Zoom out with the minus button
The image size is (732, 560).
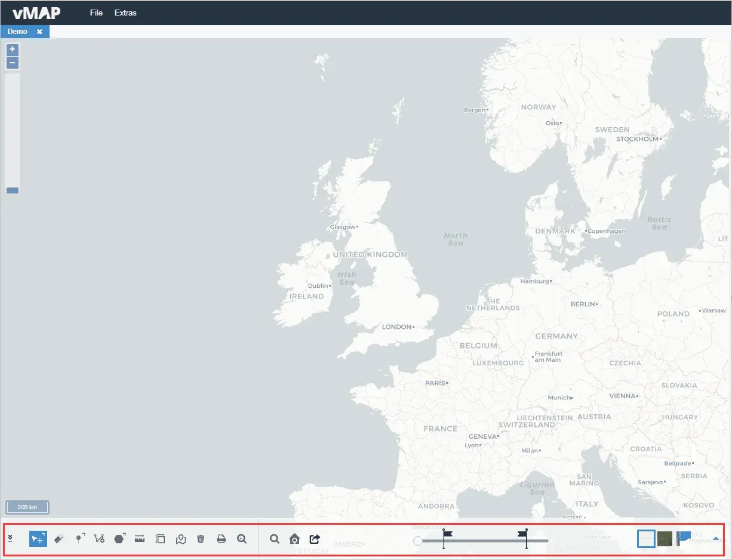(x=13, y=63)
